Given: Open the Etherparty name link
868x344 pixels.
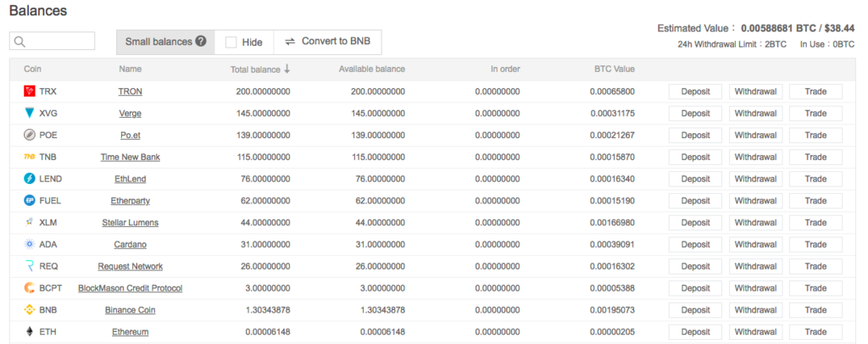Looking at the screenshot, I should coord(130,201).
